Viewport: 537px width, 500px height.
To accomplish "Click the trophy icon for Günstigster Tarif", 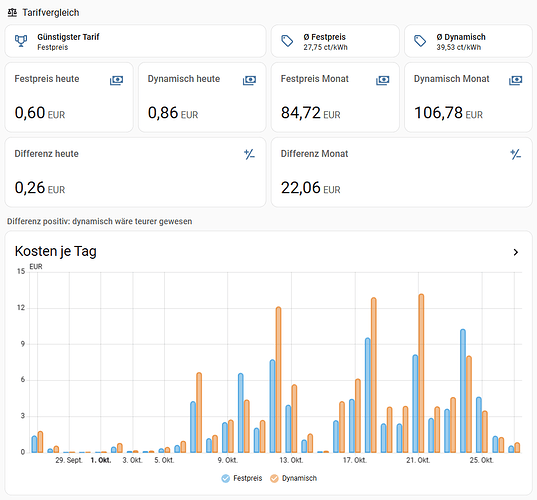I will click(x=21, y=41).
